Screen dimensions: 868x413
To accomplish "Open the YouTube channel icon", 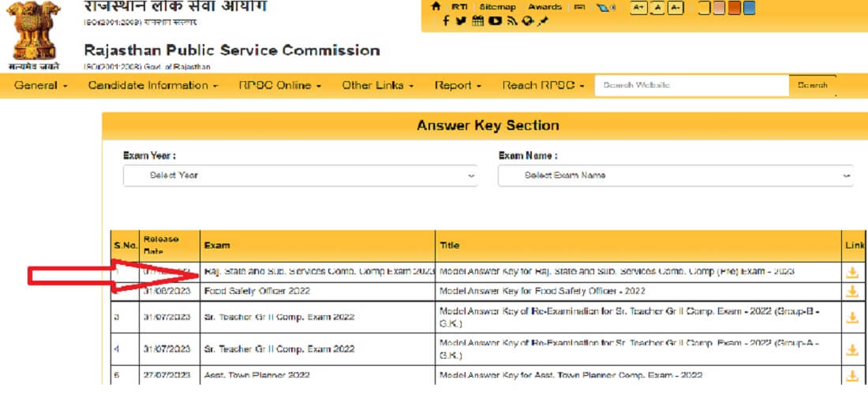I will pyautogui.click(x=495, y=21).
